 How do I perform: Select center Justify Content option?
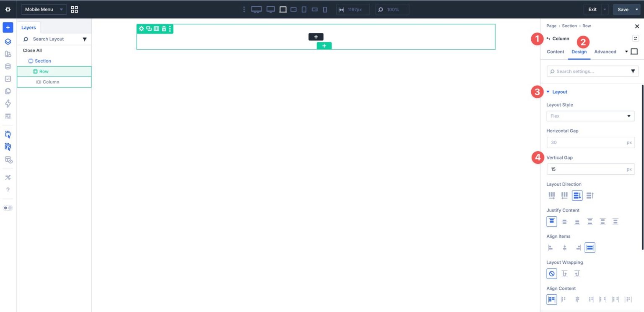[564, 222]
